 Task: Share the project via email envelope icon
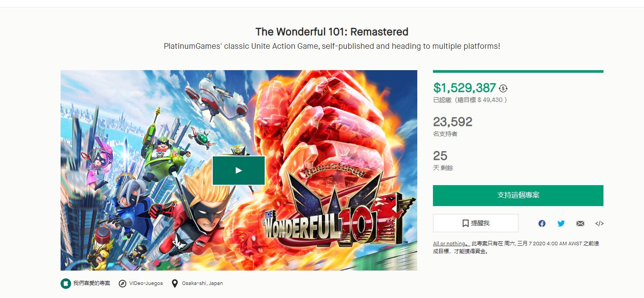point(580,223)
